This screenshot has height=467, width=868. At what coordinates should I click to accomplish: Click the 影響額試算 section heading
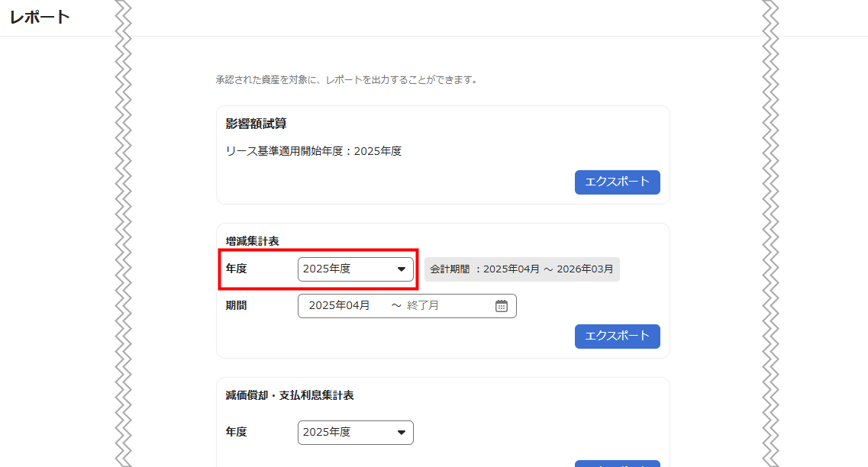256,124
